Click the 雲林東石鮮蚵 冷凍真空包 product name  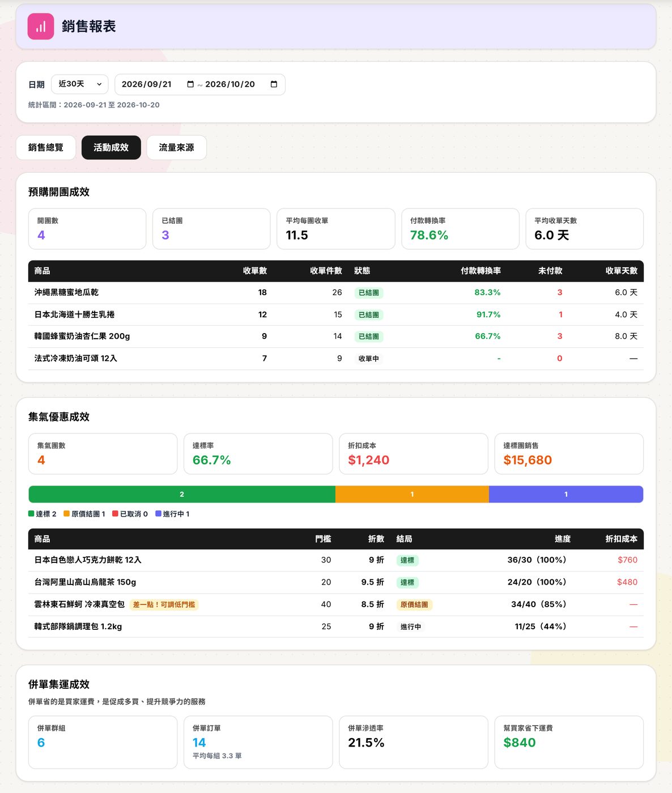pos(79,604)
